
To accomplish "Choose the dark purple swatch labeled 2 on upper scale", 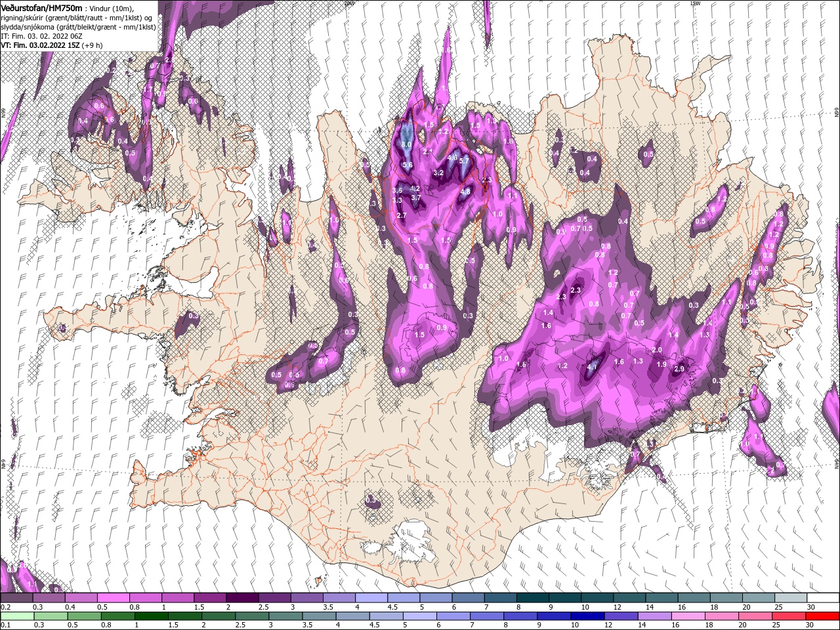I will [242, 598].
